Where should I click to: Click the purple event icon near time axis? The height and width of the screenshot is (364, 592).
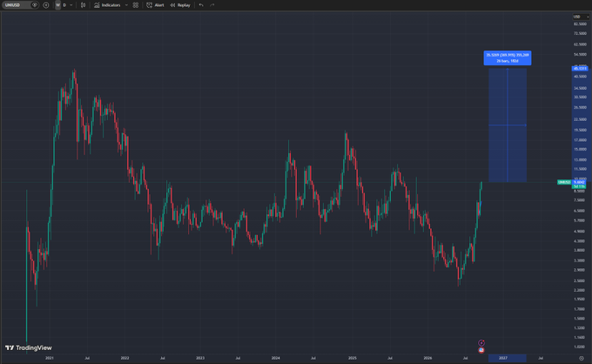coord(481,343)
